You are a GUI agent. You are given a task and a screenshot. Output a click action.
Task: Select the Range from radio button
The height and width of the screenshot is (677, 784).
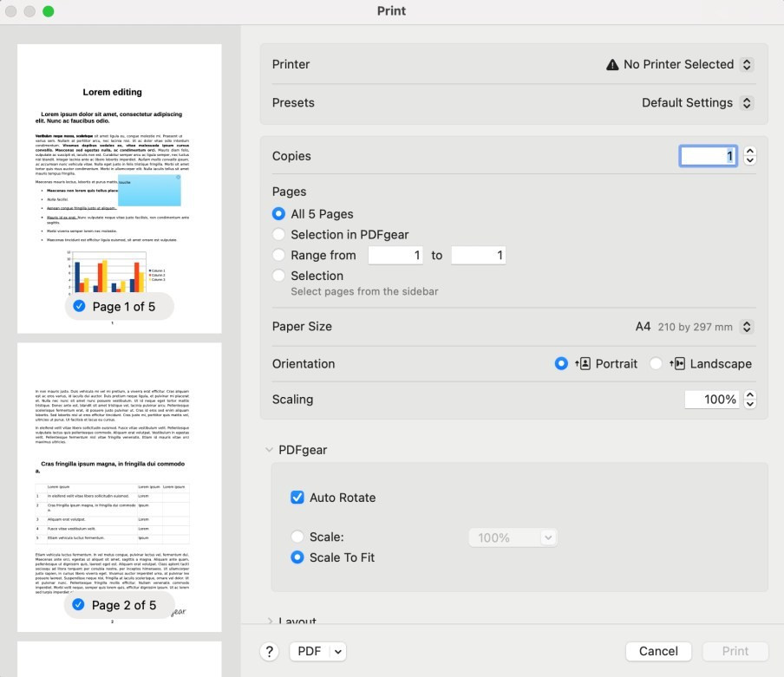pos(278,256)
